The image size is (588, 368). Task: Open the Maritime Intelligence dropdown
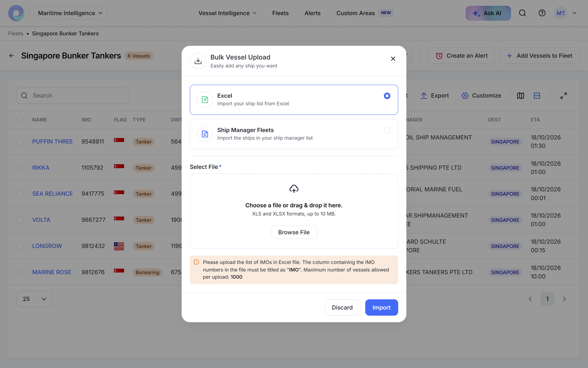[70, 13]
